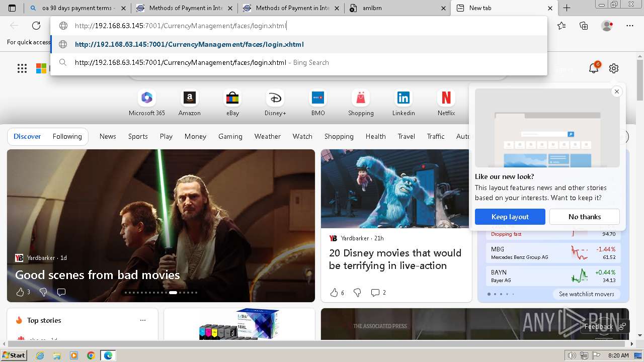The height and width of the screenshot is (362, 644).
Task: Open the Shopping quick link
Action: coord(361,103)
